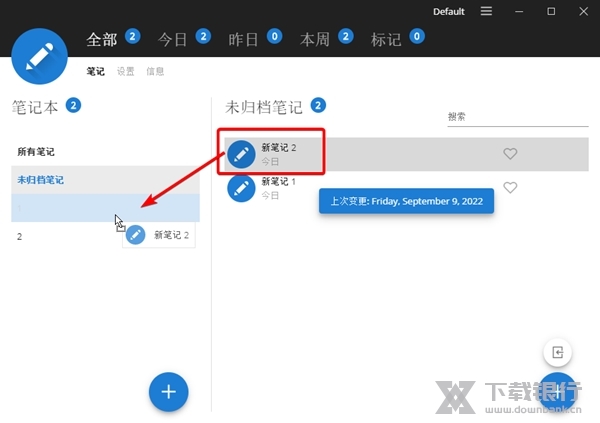Click the import note icon button
Screen dimensions: 600x423
[x=558, y=352]
